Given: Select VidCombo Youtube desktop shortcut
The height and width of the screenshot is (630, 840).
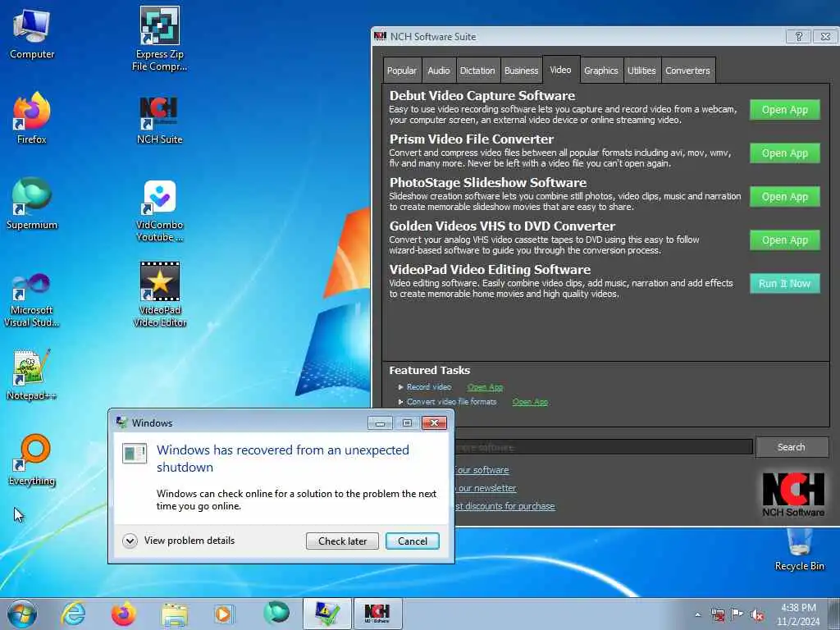Looking at the screenshot, I should coord(160,211).
